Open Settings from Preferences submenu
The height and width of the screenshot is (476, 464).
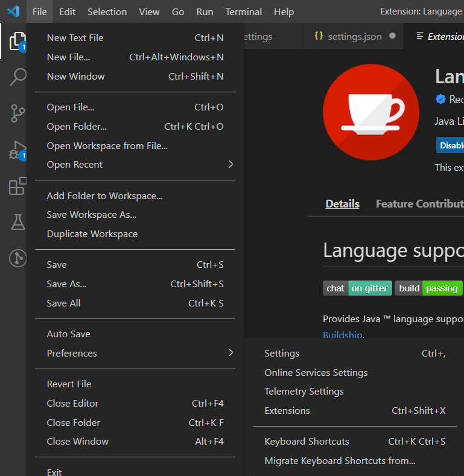click(x=355, y=354)
